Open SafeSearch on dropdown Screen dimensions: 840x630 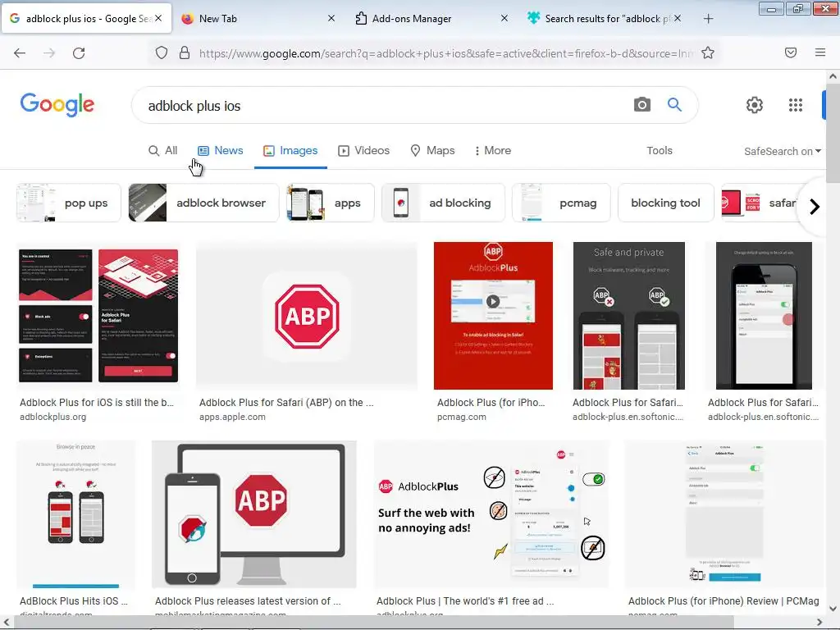[782, 151]
